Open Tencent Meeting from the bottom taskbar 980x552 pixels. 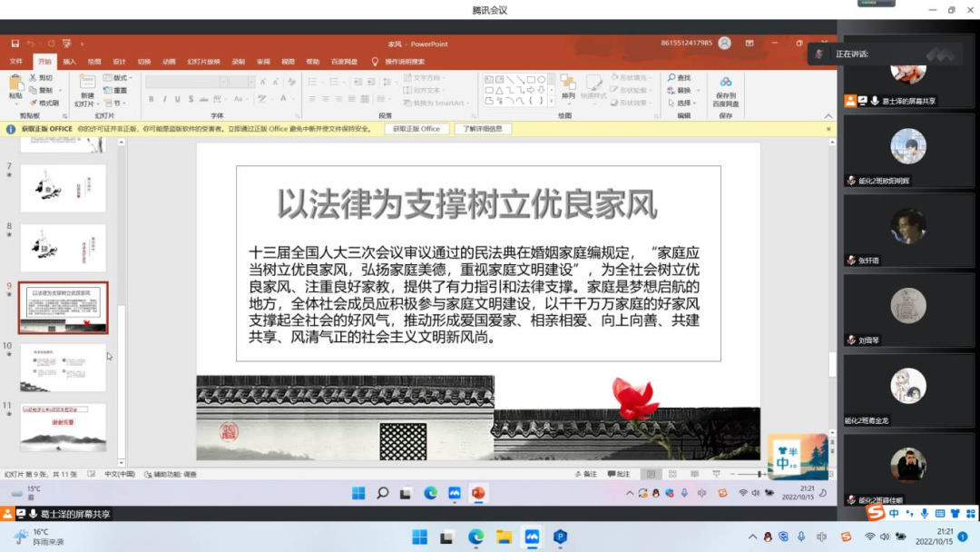532,537
